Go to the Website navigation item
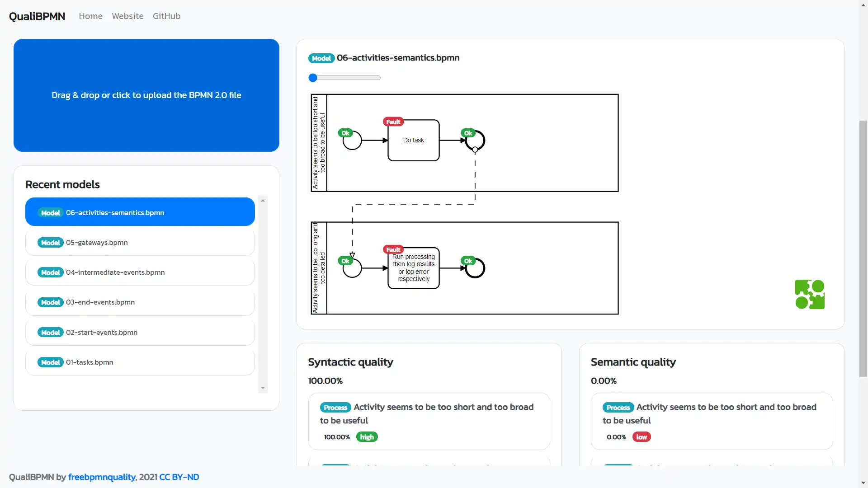This screenshot has width=868, height=488. tap(127, 16)
